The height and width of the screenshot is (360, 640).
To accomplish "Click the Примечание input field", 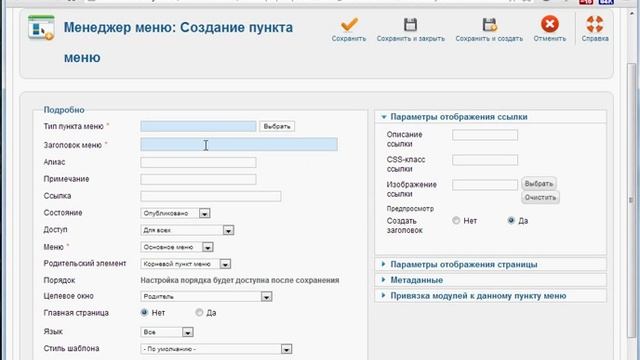I will click(198, 179).
